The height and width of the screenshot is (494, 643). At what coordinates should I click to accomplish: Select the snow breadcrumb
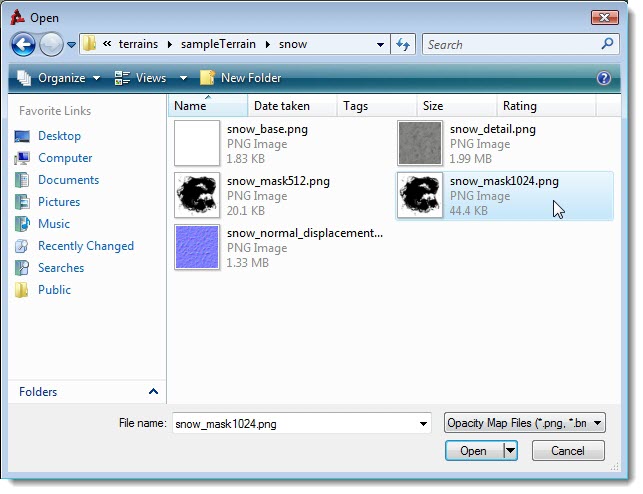coord(293,44)
